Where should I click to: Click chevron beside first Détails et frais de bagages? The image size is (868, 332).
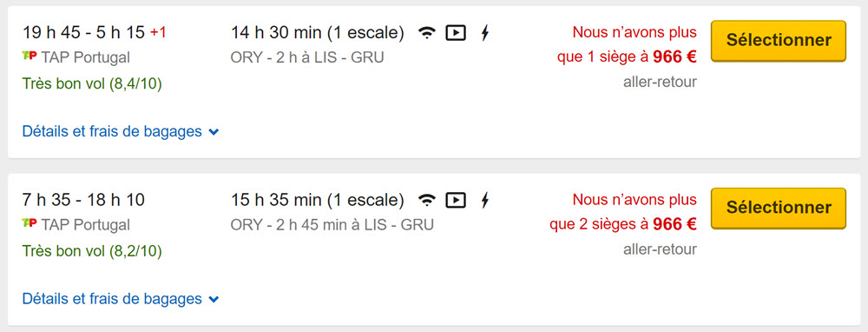tap(214, 132)
